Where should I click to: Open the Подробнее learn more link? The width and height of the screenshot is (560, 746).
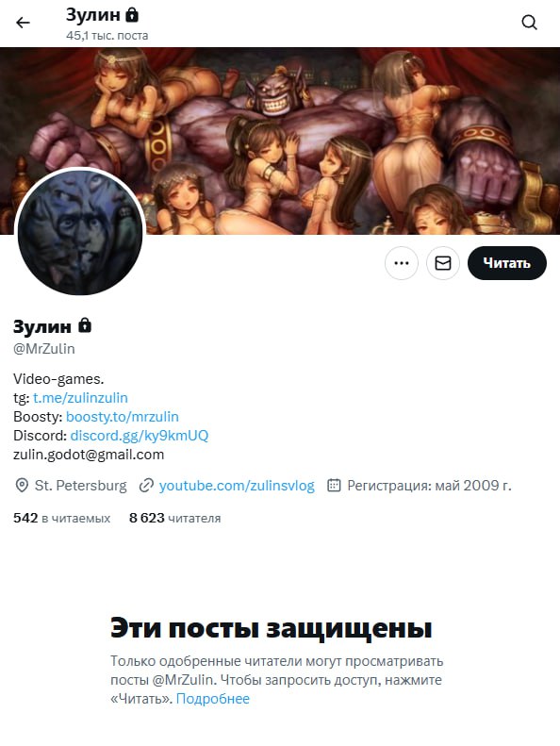(213, 699)
